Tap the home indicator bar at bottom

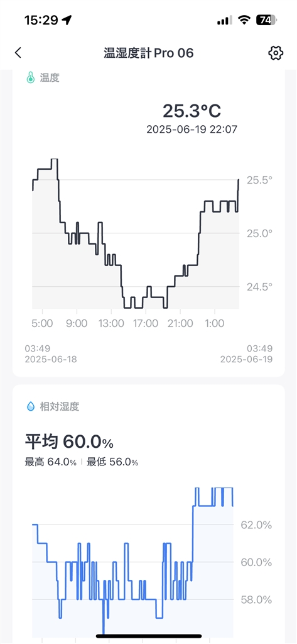tap(148, 636)
